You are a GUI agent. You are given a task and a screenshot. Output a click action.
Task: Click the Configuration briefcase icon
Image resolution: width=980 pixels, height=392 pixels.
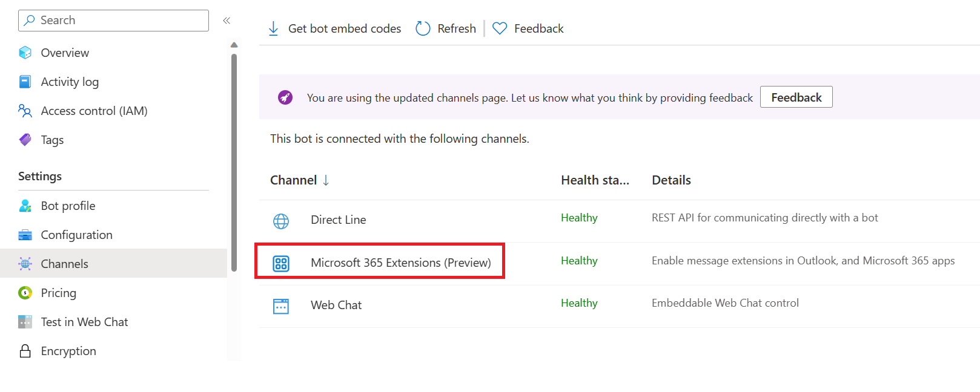(25, 235)
